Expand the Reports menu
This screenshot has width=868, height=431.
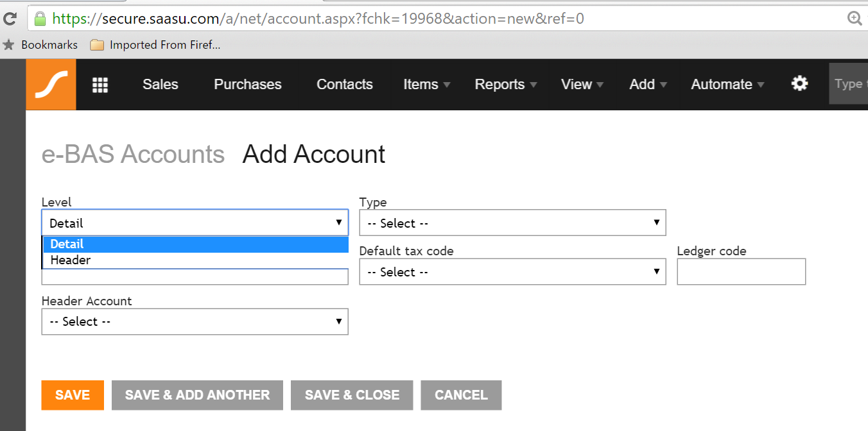pos(506,85)
